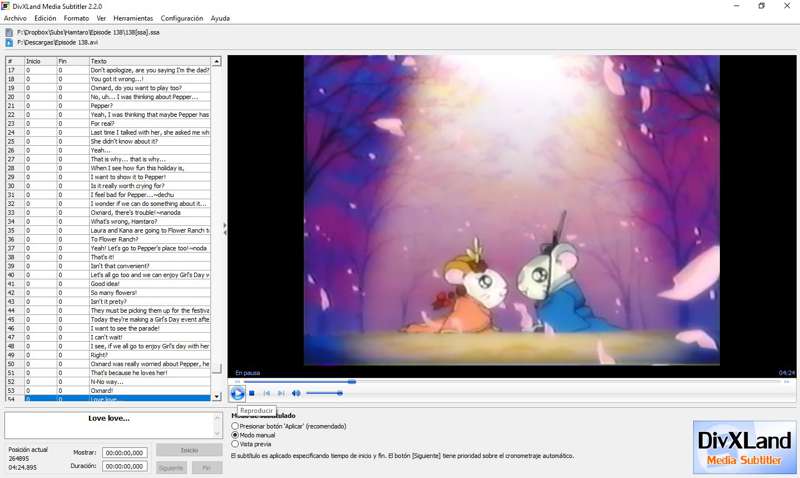
Task: Open the Archivo menu
Action: pos(15,18)
